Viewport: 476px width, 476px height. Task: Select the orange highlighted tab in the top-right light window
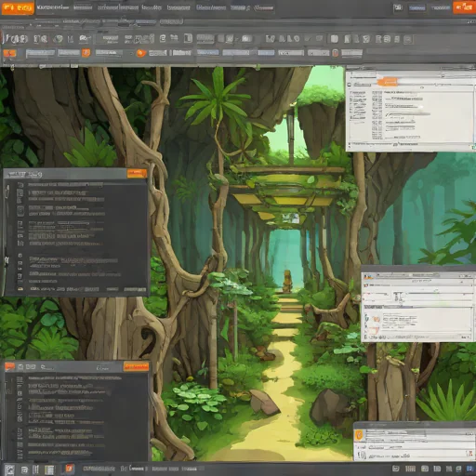click(x=388, y=82)
